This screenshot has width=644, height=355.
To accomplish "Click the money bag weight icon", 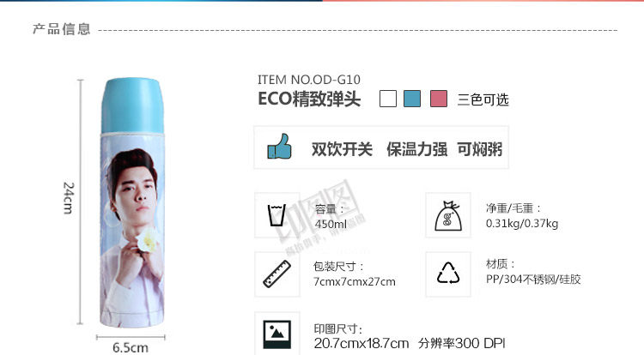I will [x=448, y=216].
